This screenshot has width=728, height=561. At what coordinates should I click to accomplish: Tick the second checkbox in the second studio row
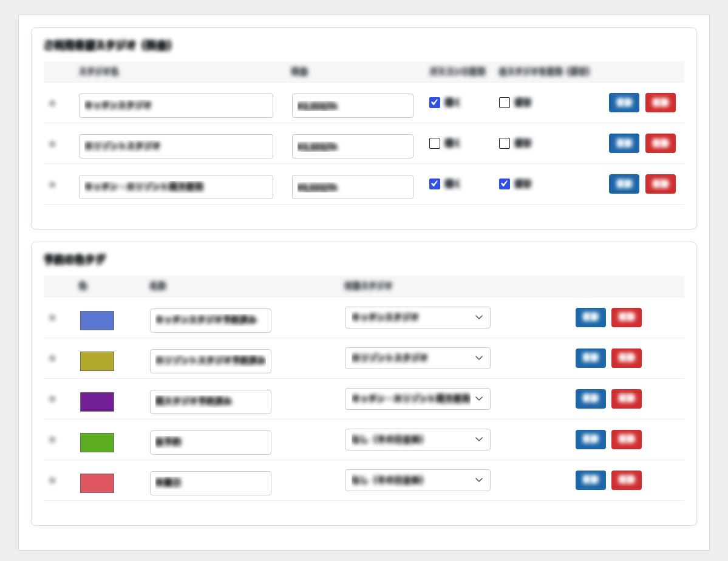point(504,143)
